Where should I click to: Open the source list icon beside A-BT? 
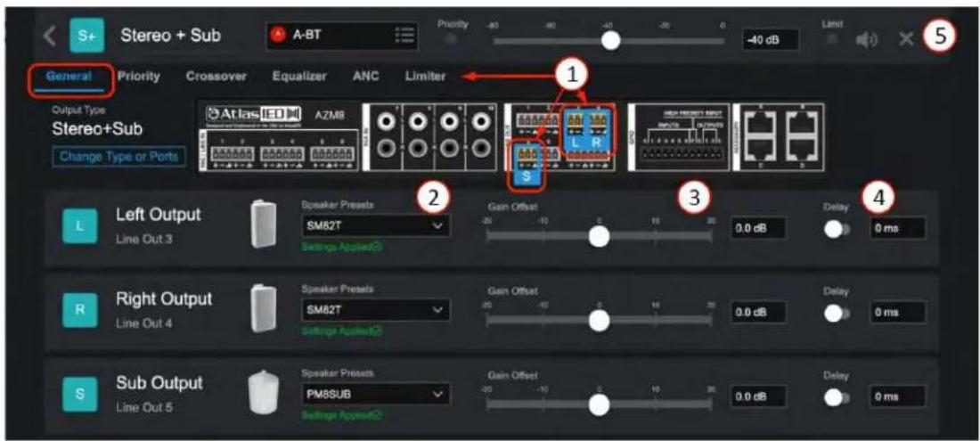[x=405, y=36]
